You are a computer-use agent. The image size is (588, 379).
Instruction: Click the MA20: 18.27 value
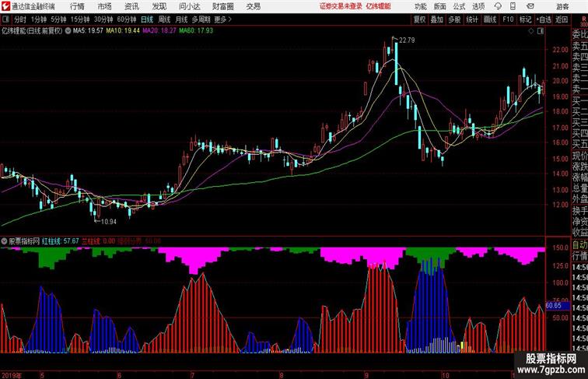pos(159,31)
